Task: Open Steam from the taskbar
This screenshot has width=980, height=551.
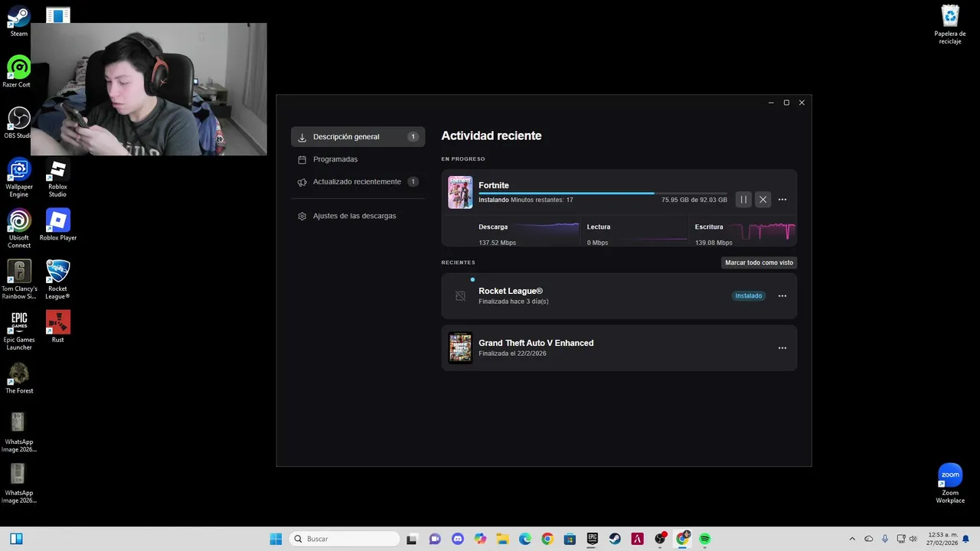Action: click(x=615, y=539)
